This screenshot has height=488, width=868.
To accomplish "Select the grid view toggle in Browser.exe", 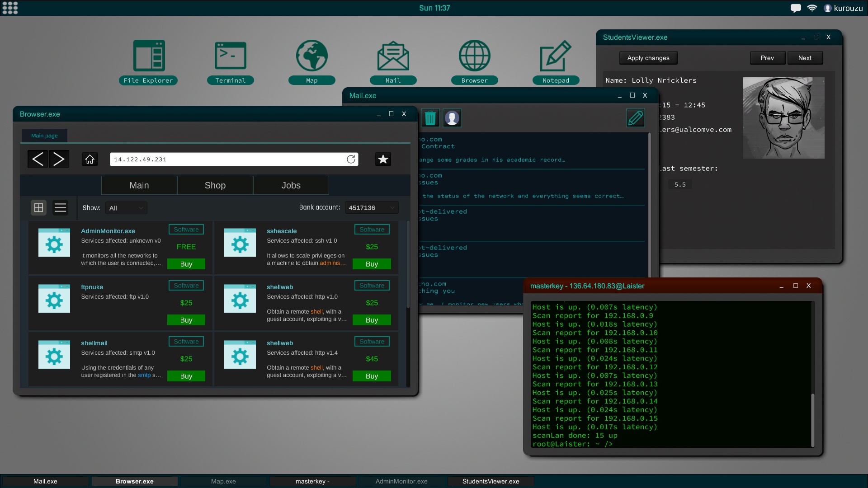I will 39,207.
